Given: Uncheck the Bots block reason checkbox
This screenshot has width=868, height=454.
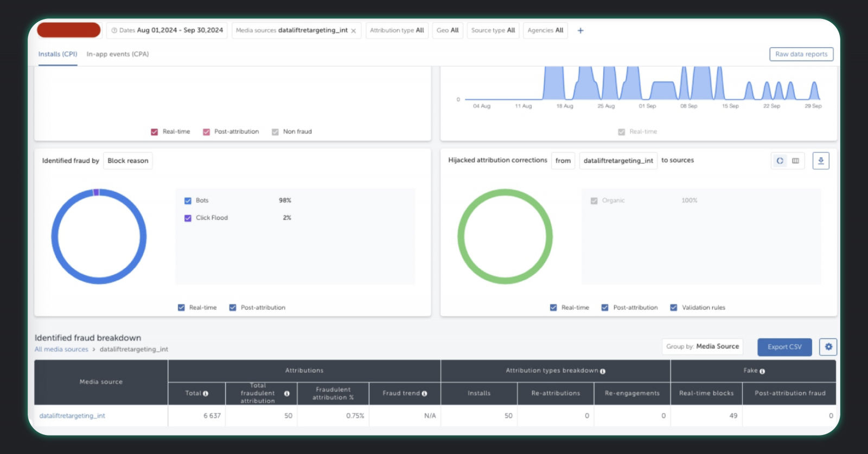Looking at the screenshot, I should point(188,201).
